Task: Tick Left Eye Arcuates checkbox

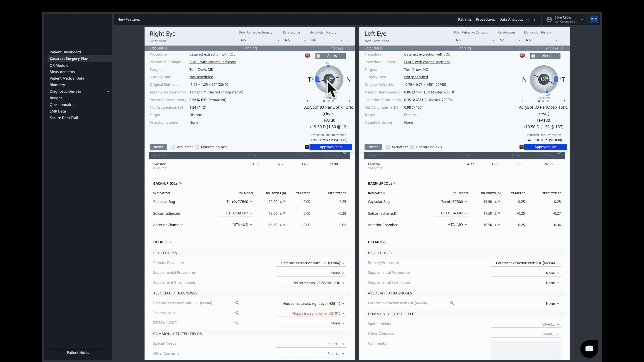Action: 388,147
